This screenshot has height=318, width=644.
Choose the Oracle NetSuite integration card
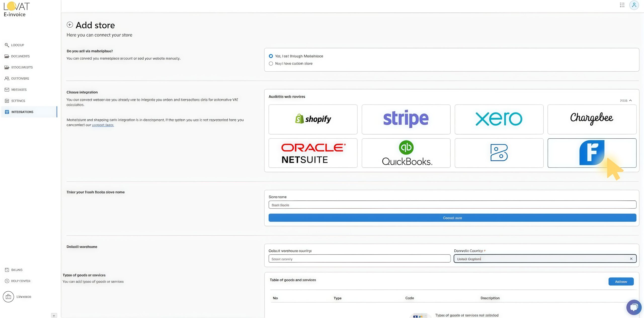[x=313, y=153]
